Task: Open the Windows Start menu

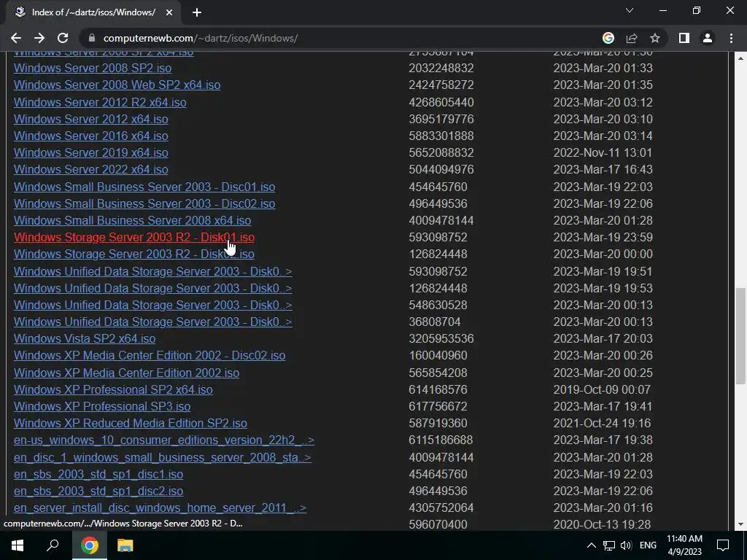Action: pyautogui.click(x=18, y=545)
